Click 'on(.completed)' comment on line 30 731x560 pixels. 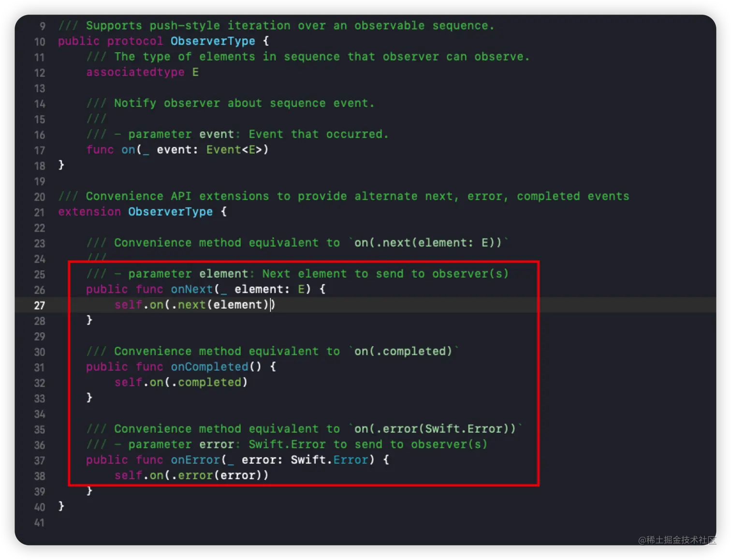coord(403,351)
